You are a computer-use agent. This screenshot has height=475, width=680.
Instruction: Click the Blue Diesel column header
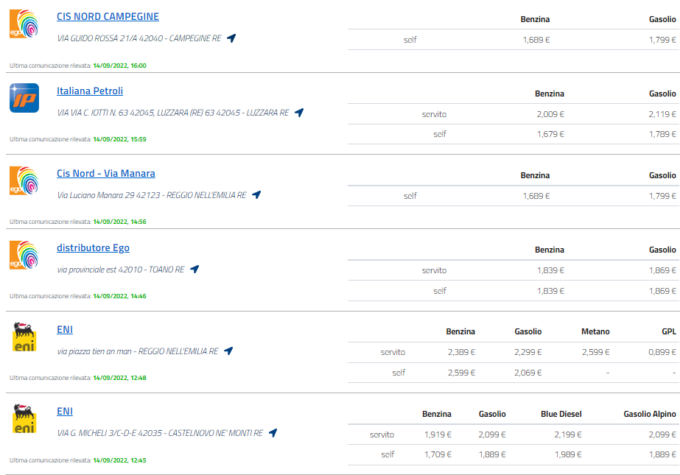point(561,414)
